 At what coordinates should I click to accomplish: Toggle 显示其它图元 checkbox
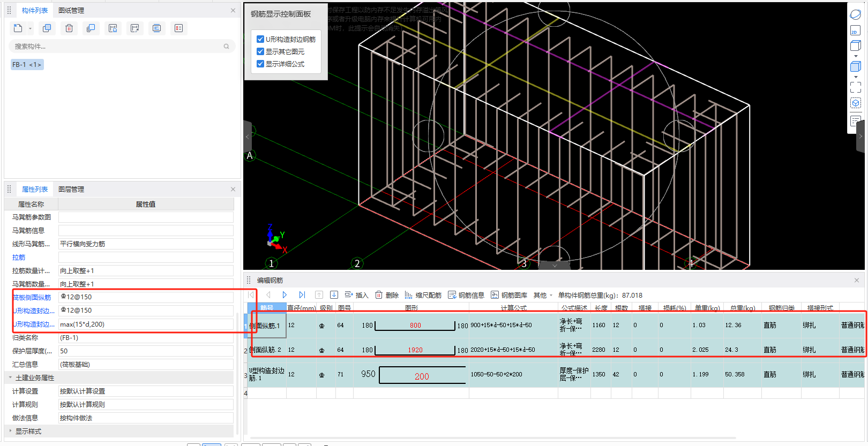260,51
